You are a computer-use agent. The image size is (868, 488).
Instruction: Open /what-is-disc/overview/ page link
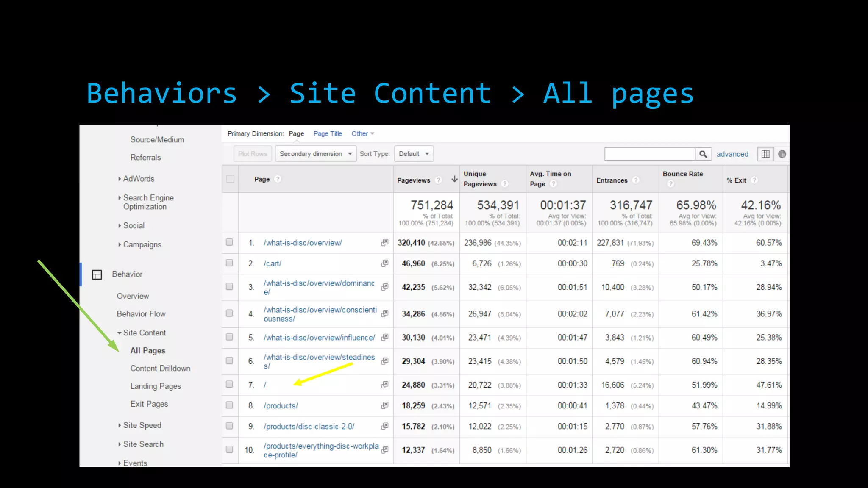tap(303, 243)
